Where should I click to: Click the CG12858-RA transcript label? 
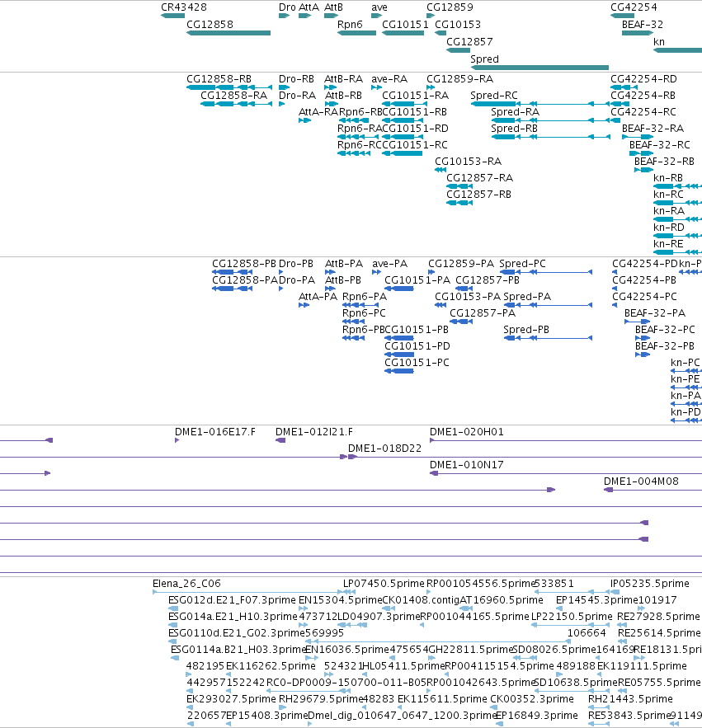pos(233,96)
